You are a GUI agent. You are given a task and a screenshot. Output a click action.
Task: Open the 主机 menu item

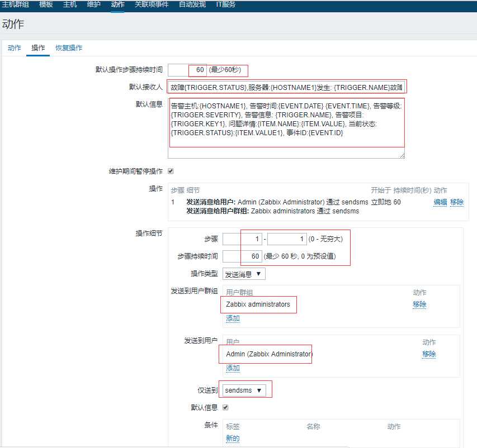[70, 4]
